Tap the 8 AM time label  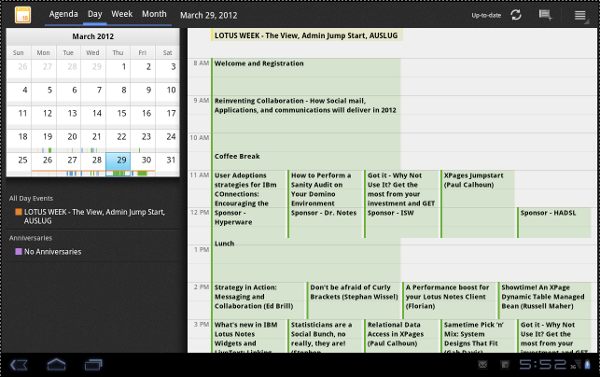(x=201, y=63)
